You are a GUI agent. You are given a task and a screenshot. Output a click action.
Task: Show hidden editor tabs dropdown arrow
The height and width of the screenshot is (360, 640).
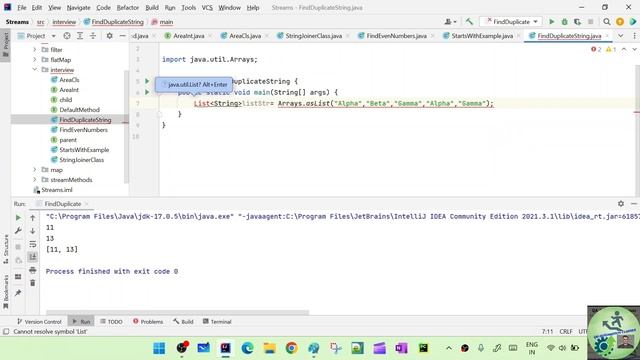click(x=620, y=36)
